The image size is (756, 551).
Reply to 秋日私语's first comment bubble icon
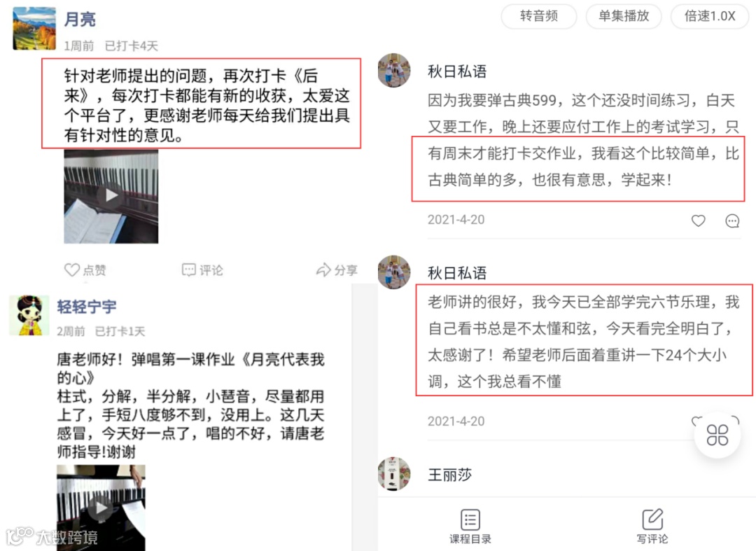[732, 221]
